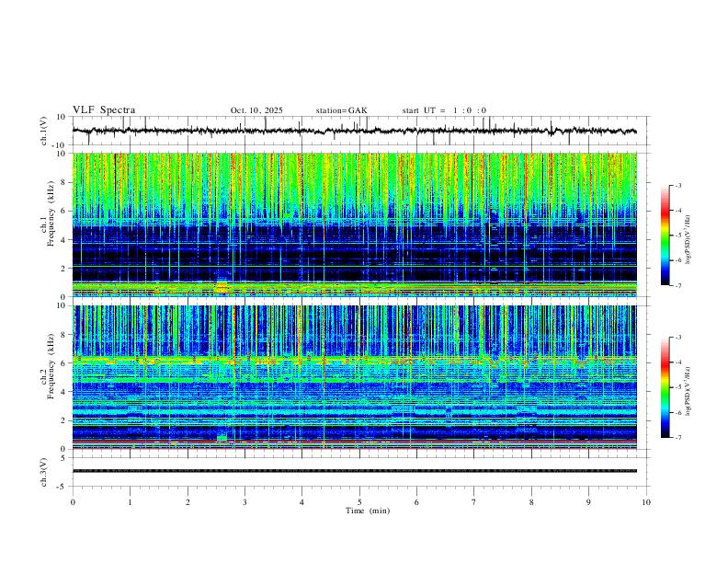728x563 pixels.
Task: Click time axis tick label "3"
Action: (245, 502)
